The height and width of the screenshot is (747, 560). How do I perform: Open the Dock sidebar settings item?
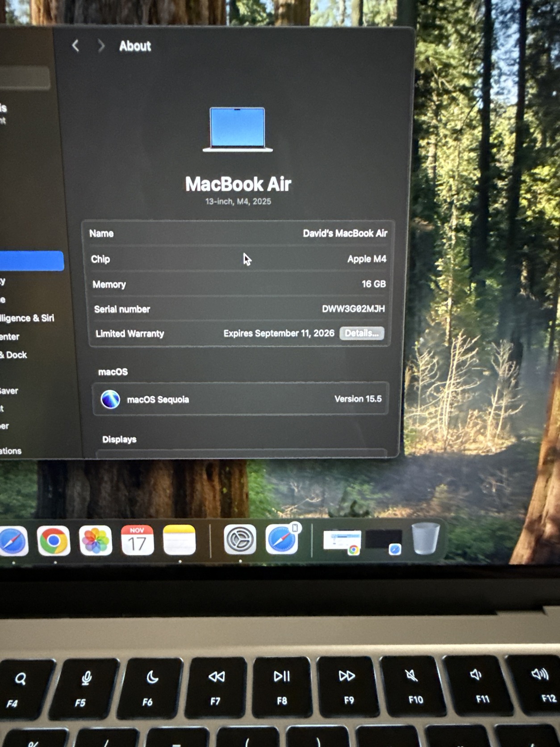tap(13, 355)
